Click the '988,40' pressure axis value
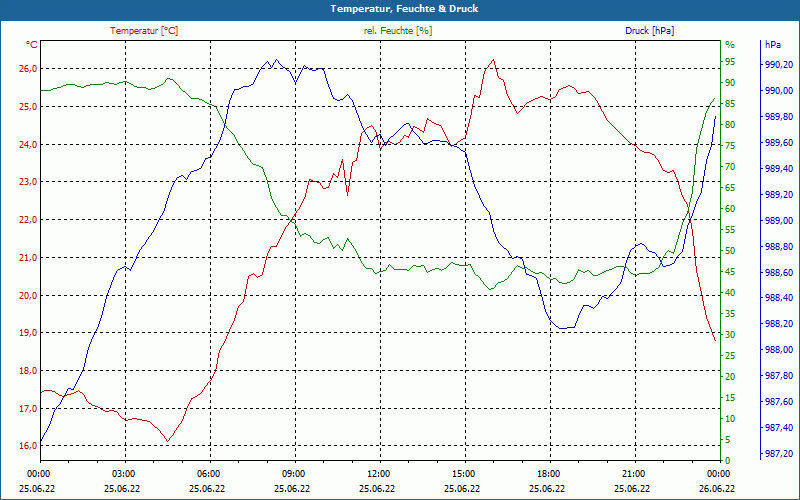Image resolution: width=800 pixels, height=500 pixels. click(779, 298)
